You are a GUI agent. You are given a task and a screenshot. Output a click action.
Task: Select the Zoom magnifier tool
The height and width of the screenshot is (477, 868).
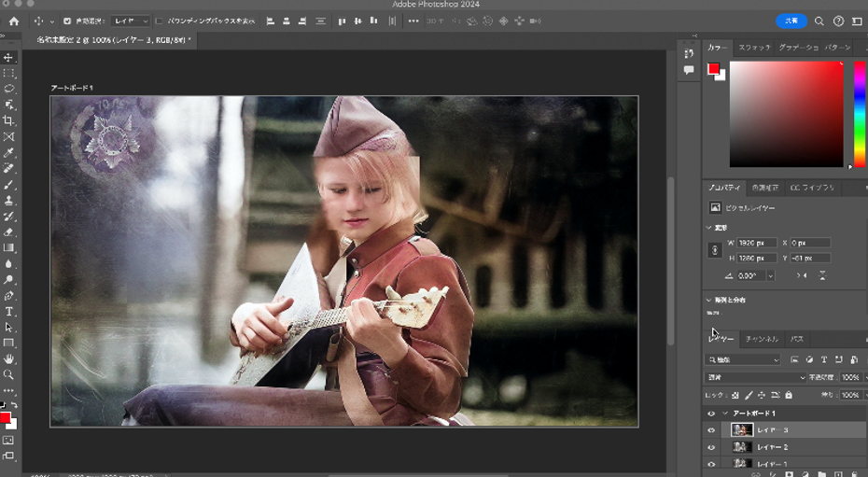(x=9, y=374)
